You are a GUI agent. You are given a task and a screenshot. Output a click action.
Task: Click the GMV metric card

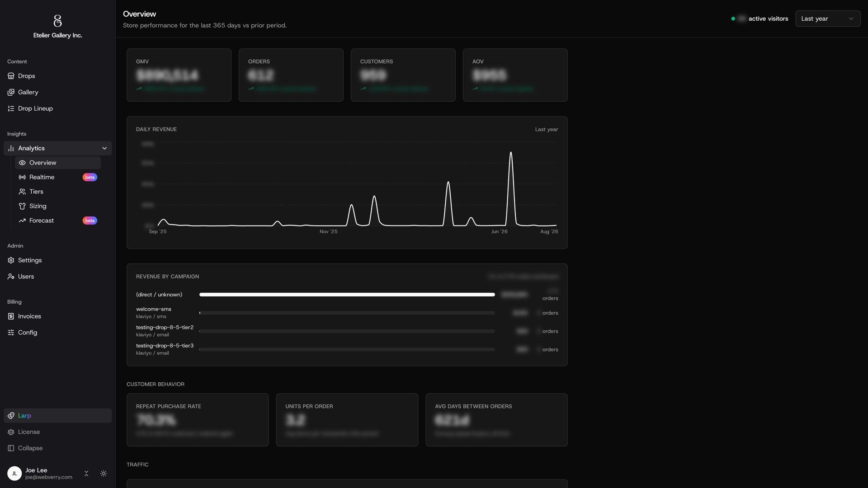coord(179,75)
